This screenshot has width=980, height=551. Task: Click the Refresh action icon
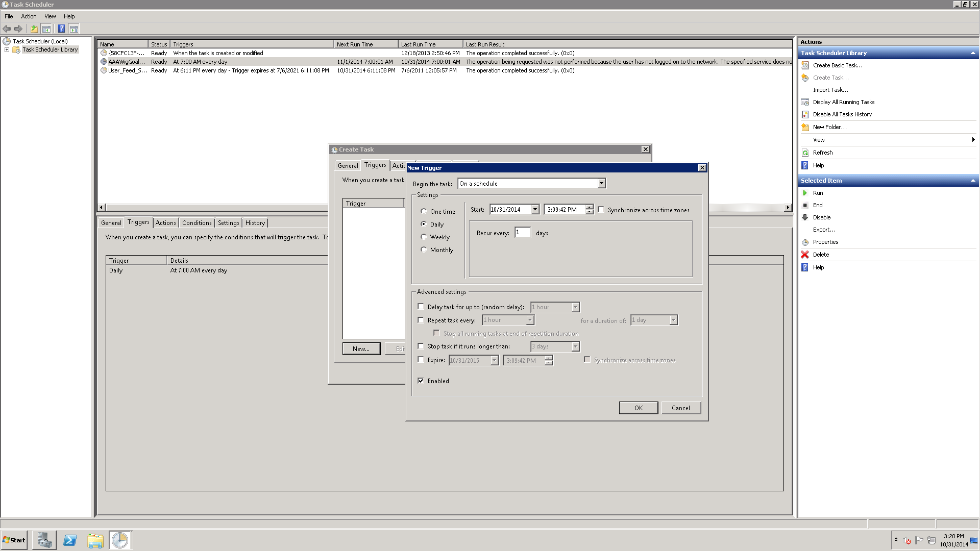coord(805,153)
